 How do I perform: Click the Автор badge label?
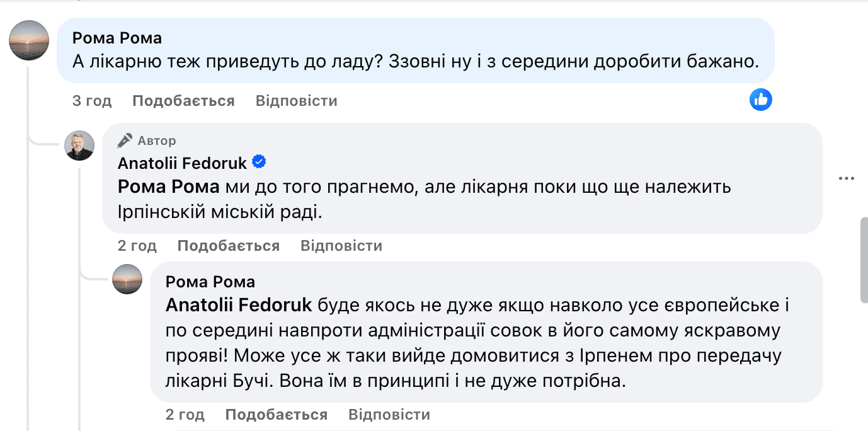pyautogui.click(x=157, y=140)
